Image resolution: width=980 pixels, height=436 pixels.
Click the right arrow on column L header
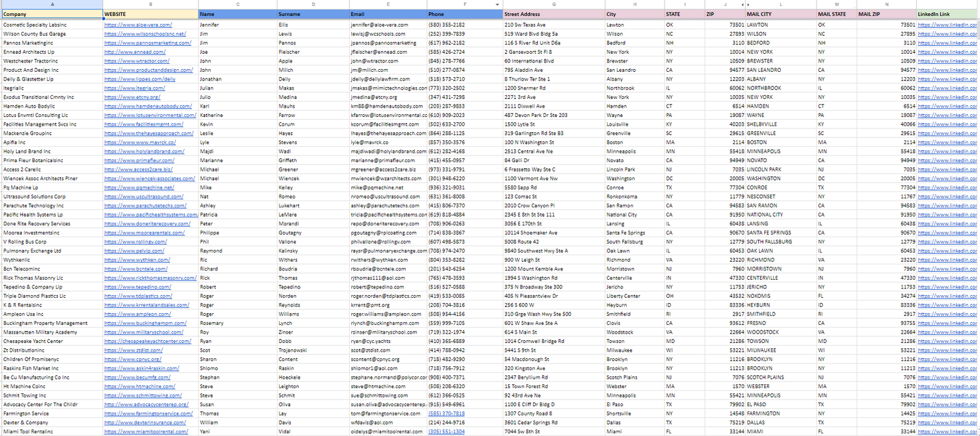pos(749,5)
